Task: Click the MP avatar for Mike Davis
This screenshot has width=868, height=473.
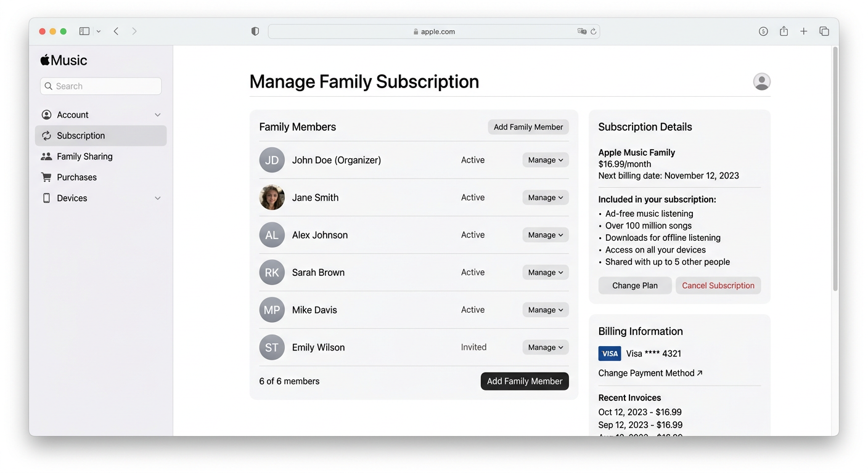Action: pos(272,310)
